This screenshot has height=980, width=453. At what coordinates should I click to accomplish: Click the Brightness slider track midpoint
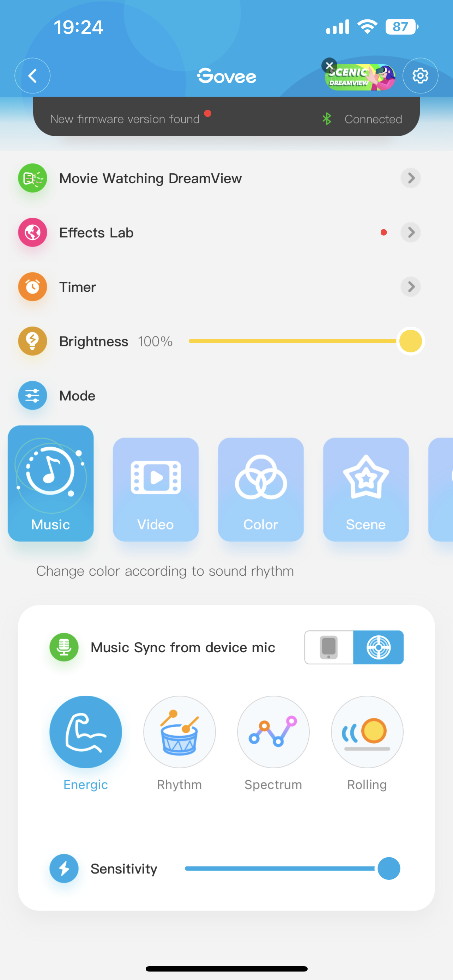(300, 341)
